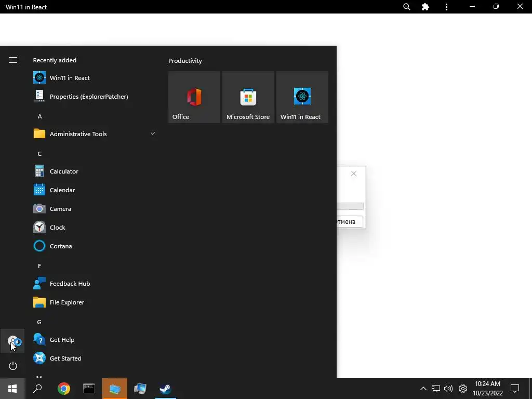Open the computer monitor taskbar icon

click(140, 389)
